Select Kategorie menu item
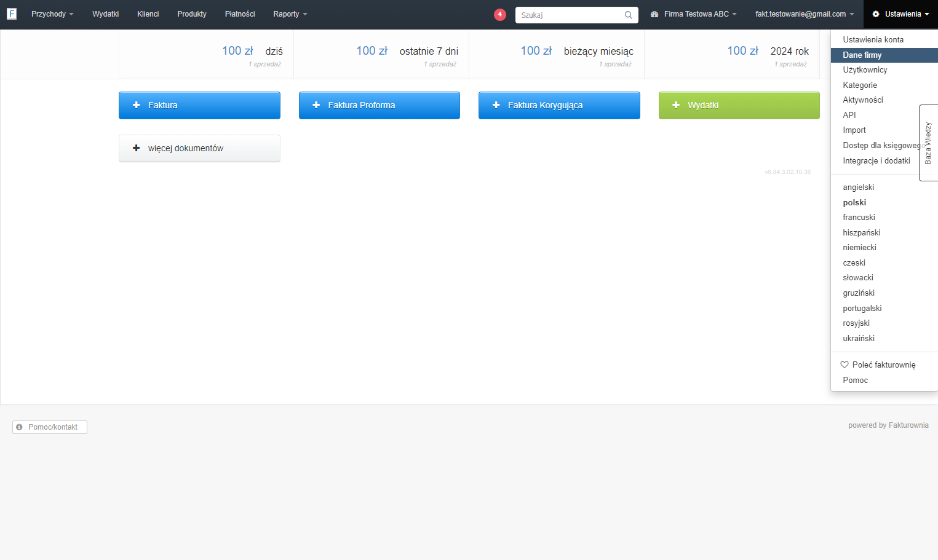The height and width of the screenshot is (560, 938). coord(884,85)
